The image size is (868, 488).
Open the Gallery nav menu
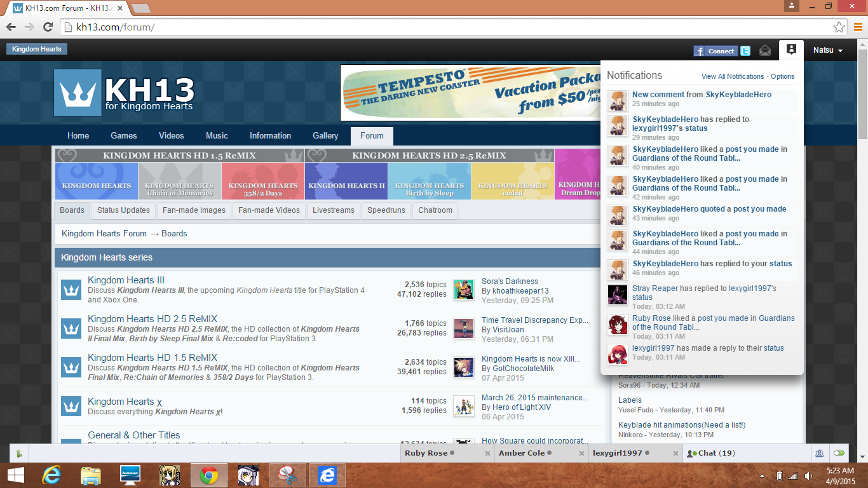[x=325, y=135]
